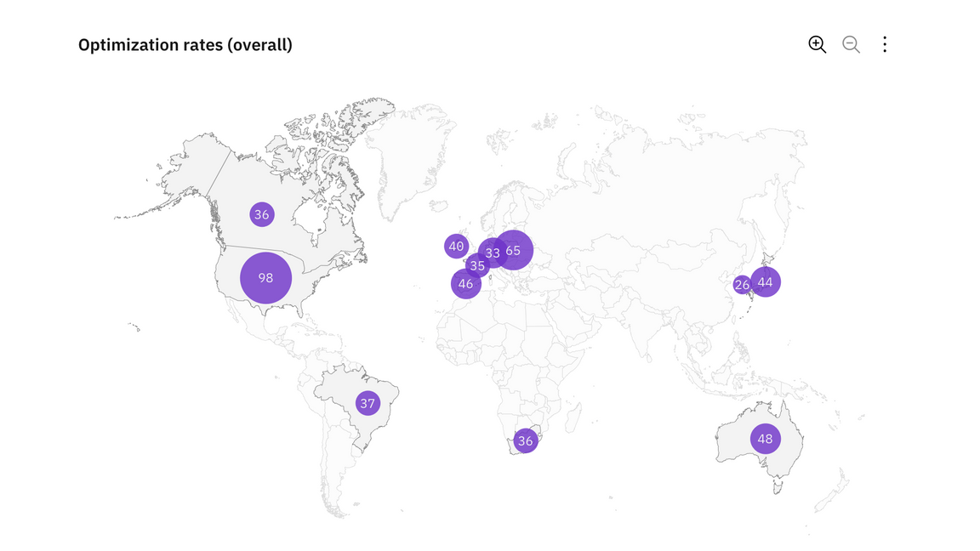Select the 48 bubble on Australia
This screenshot has height=551, width=980.
pyautogui.click(x=765, y=439)
